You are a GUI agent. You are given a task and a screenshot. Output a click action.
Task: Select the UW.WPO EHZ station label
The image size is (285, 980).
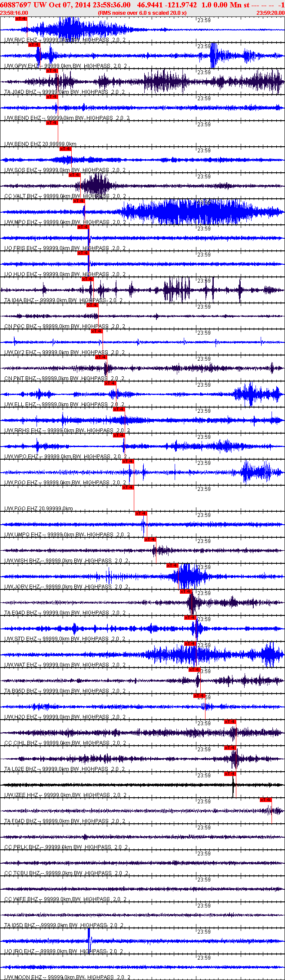[x=66, y=456]
